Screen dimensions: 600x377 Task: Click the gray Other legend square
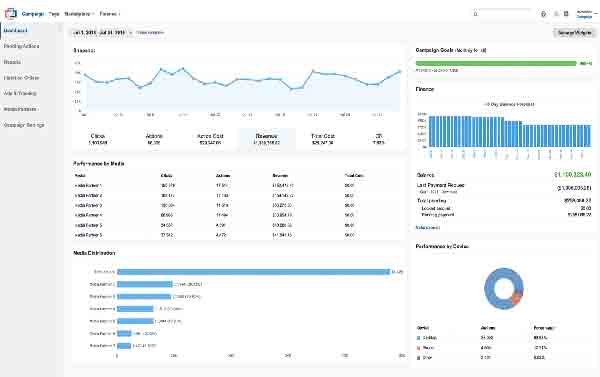(x=418, y=358)
